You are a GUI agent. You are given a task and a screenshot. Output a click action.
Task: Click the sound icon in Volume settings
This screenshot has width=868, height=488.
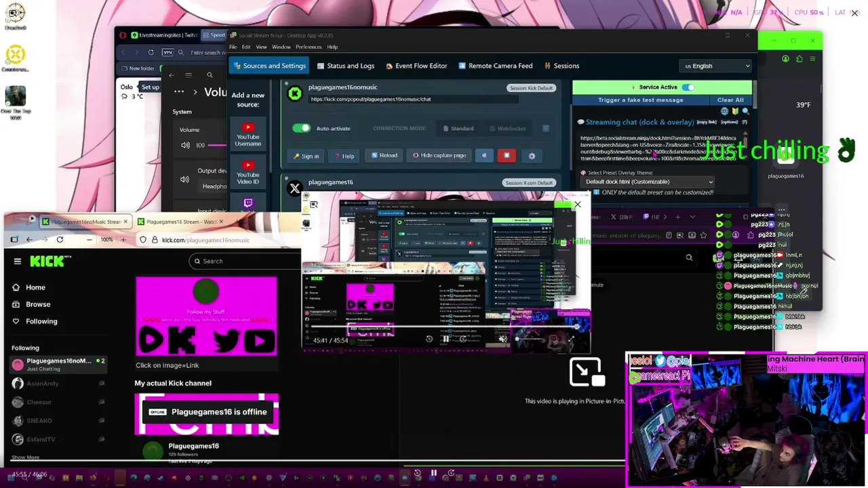[x=185, y=145]
